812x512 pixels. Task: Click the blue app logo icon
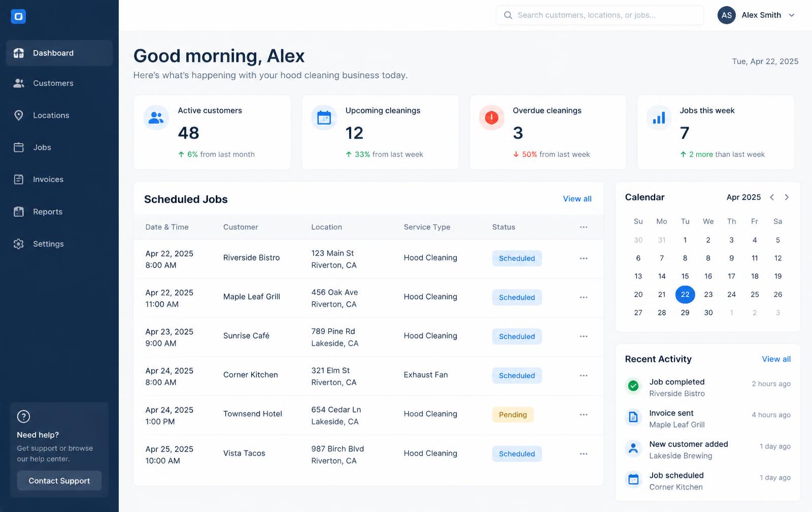point(18,16)
